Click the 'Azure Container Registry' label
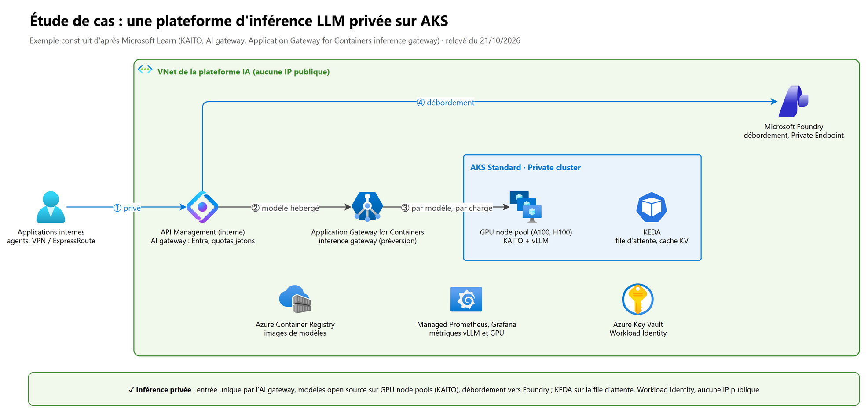This screenshot has width=868, height=414. point(295,325)
